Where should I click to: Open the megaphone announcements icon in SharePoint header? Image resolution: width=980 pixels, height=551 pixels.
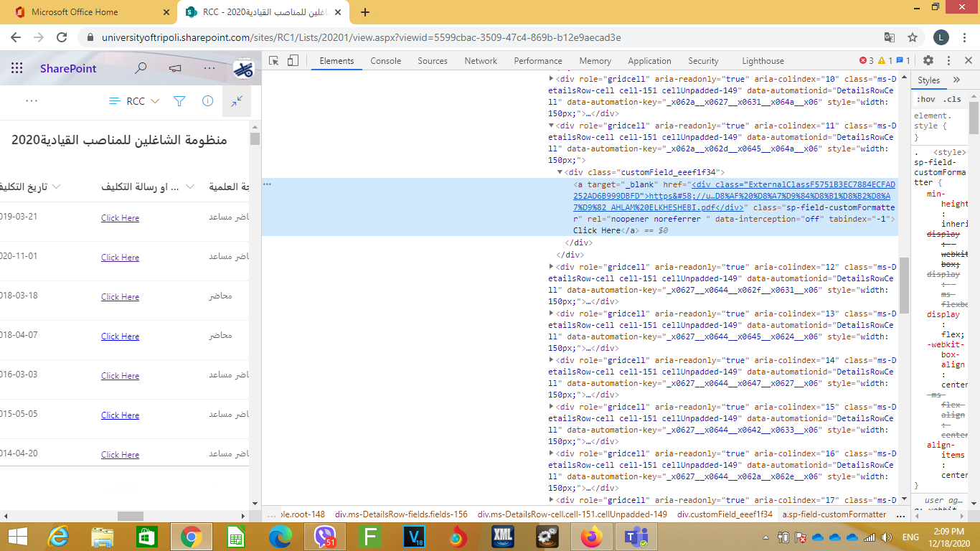(x=175, y=68)
